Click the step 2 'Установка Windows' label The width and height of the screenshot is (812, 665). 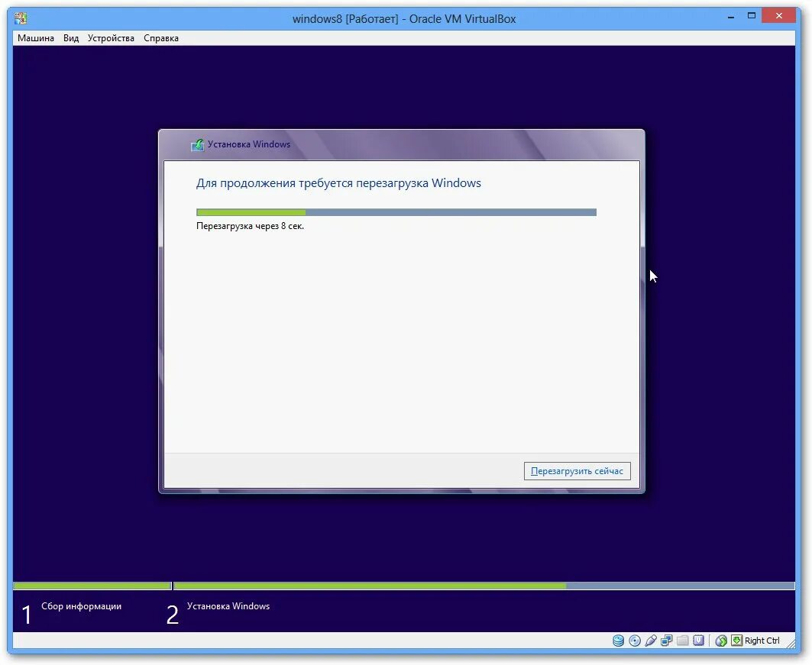(x=228, y=606)
